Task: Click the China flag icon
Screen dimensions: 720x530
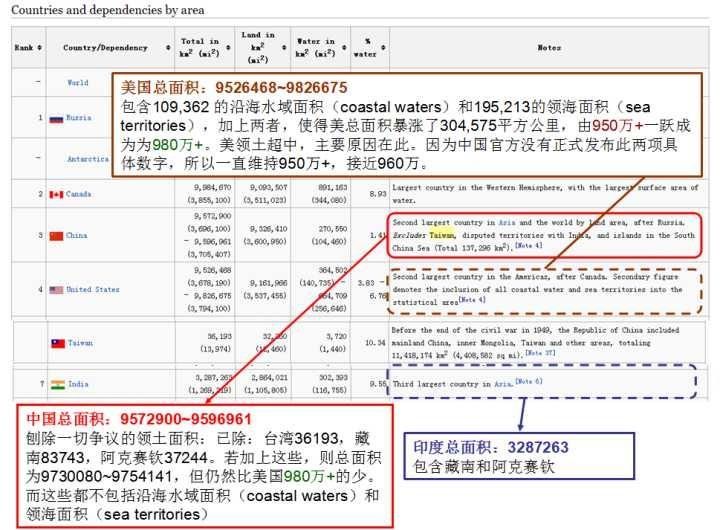Action: [x=56, y=236]
